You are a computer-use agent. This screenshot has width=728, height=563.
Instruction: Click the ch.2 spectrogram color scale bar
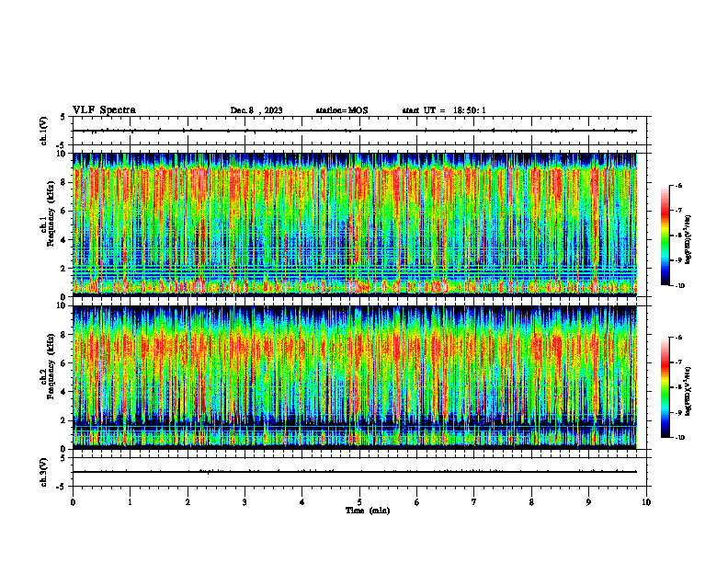(665, 387)
